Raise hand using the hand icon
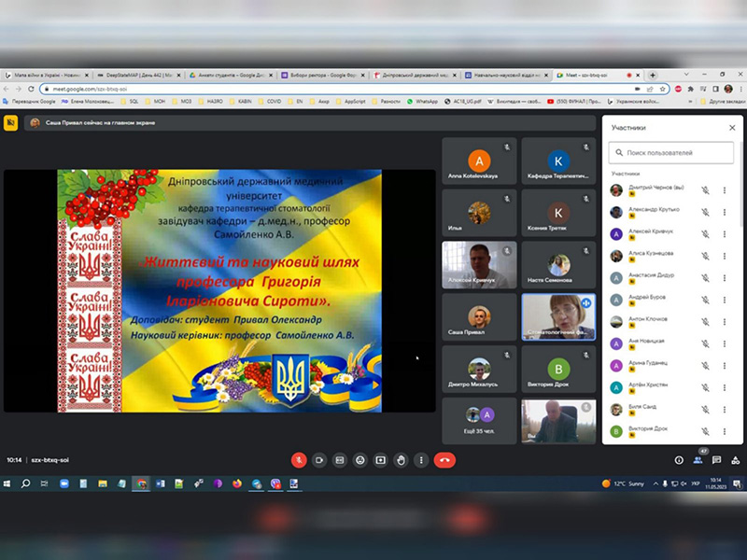Viewport: 747px width, 560px height. coord(402,459)
